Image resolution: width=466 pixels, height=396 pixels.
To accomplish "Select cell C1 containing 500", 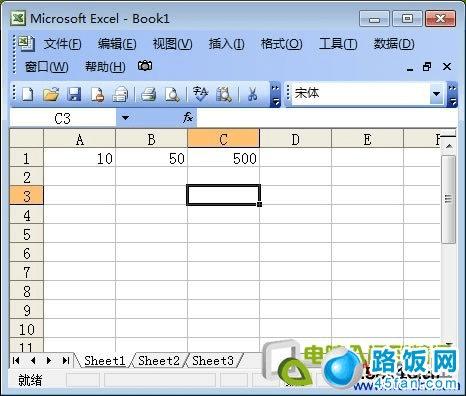I will (224, 158).
